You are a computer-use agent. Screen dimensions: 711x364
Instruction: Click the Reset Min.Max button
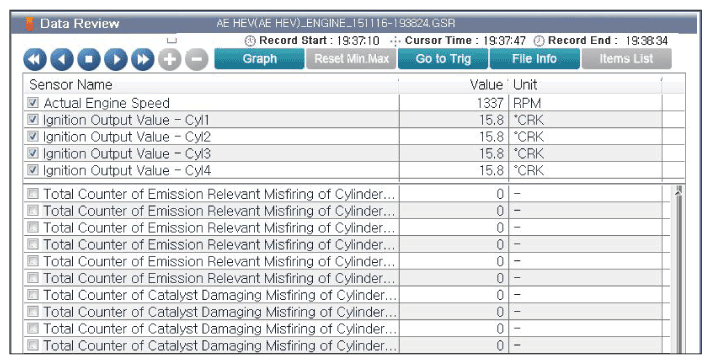click(x=351, y=59)
